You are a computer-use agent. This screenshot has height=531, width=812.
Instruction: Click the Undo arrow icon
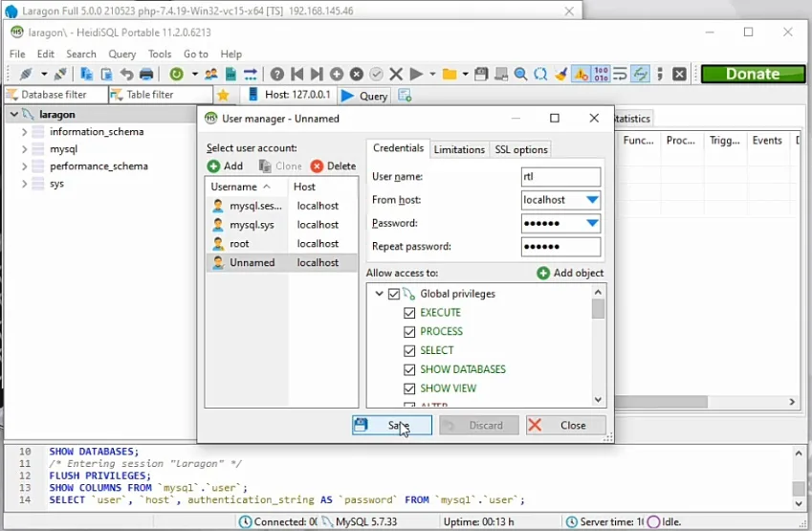tap(126, 74)
